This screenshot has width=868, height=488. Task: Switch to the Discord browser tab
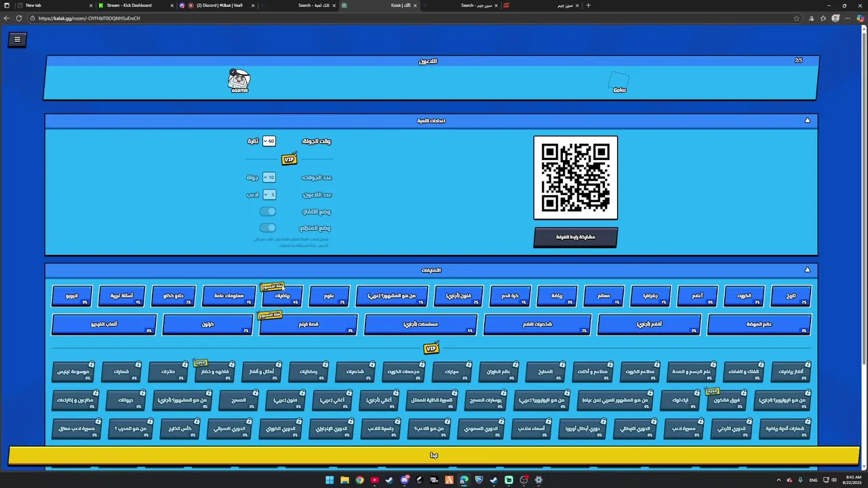217,5
